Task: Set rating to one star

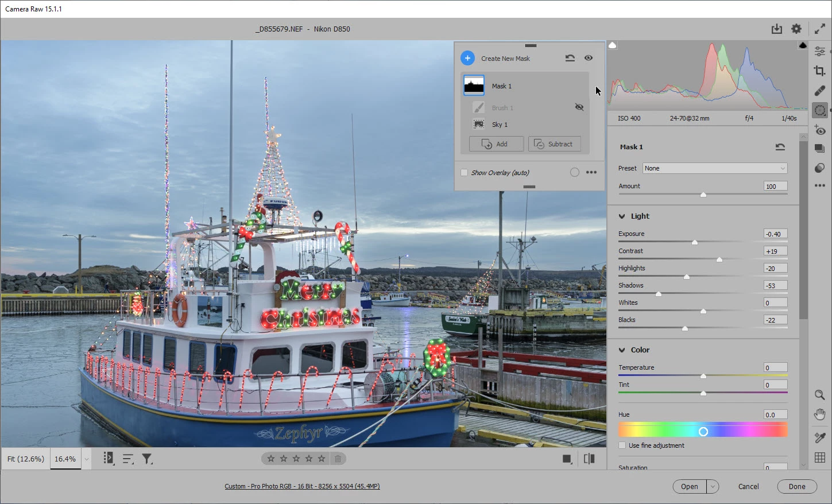Action: pos(271,459)
